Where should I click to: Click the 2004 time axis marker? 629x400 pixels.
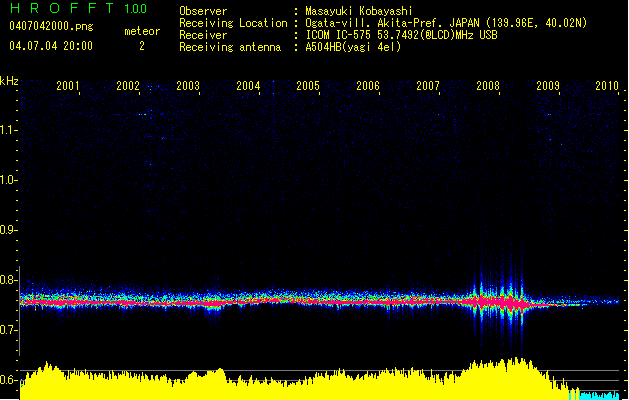coord(248,85)
